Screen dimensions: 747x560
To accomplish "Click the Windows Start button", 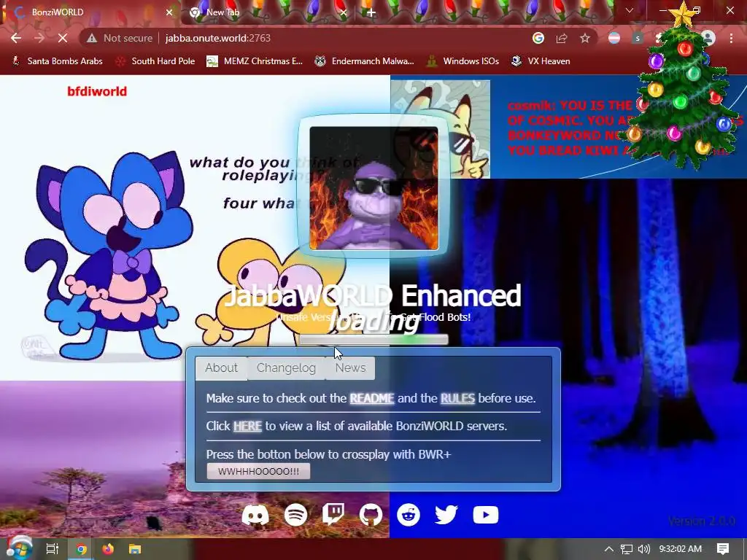I will [x=18, y=549].
